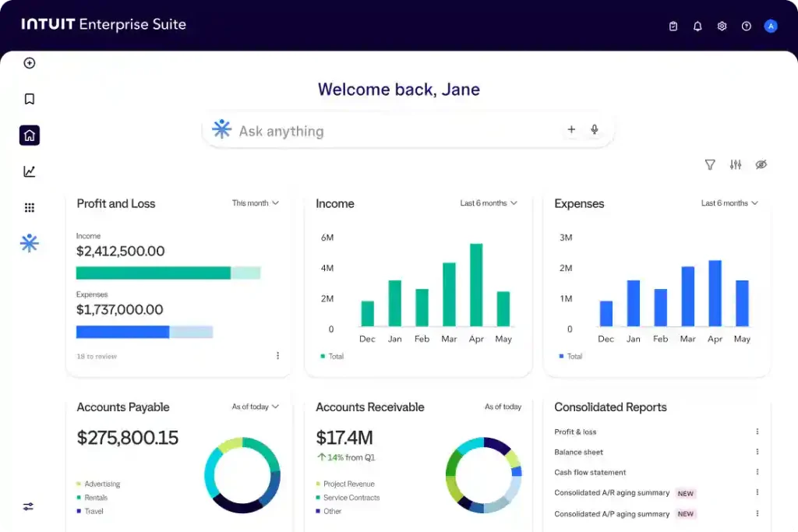798x532 pixels.
Task: Click the Mar bar in Income chart
Action: 450,294
